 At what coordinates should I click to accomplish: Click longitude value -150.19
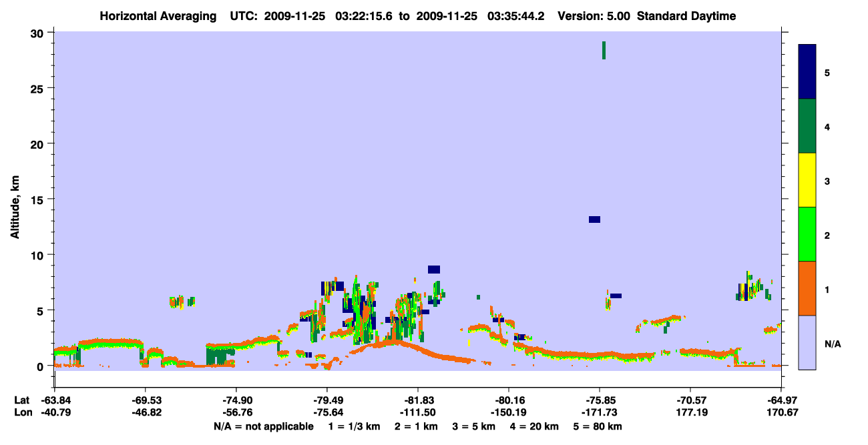(509, 412)
